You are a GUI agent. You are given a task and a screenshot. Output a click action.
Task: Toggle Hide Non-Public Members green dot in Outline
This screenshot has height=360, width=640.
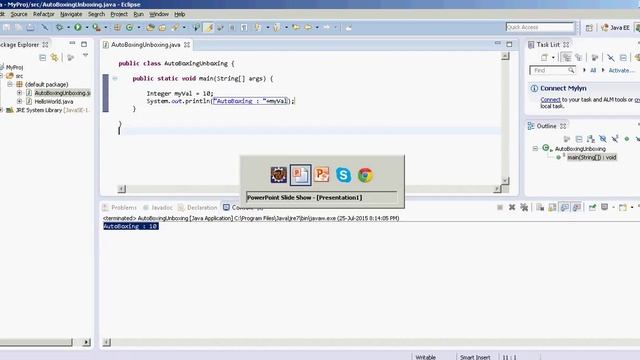pos(627,139)
